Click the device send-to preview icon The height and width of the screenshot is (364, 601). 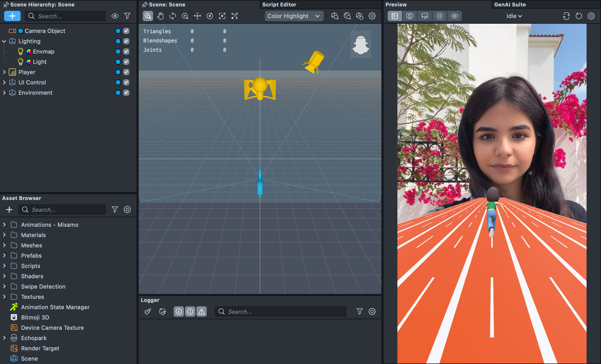click(425, 16)
